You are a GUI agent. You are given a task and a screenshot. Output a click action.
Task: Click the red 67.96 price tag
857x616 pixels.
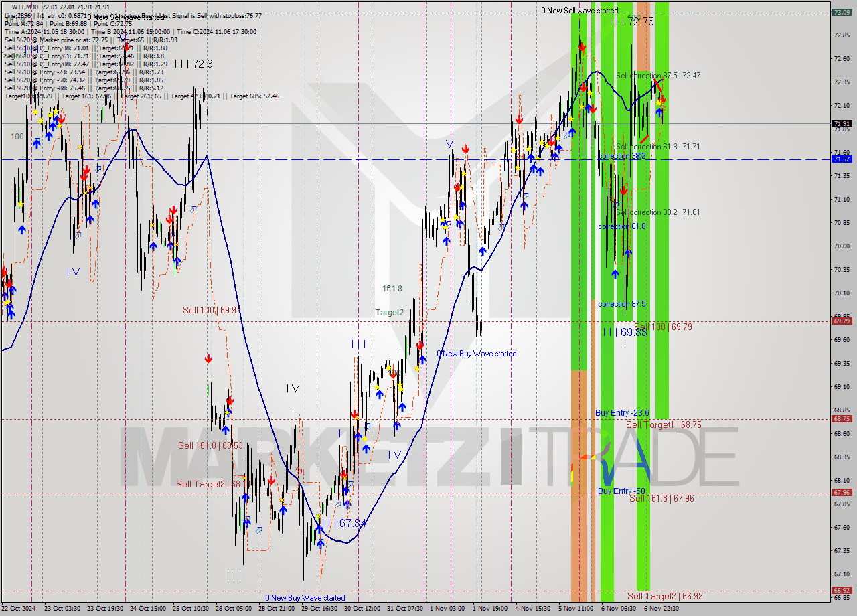(841, 492)
